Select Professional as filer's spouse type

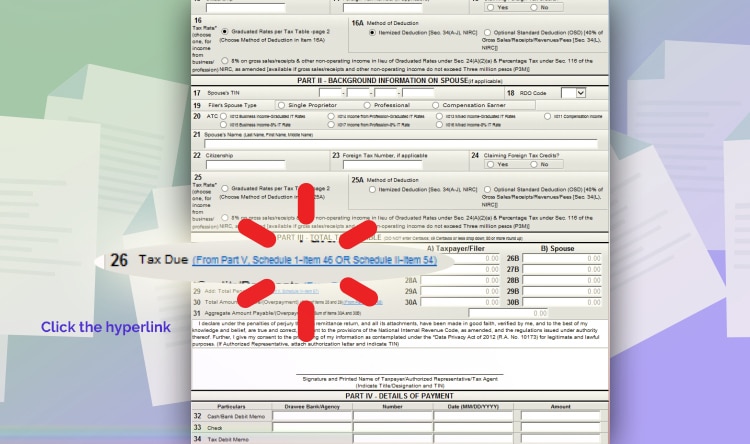368,105
